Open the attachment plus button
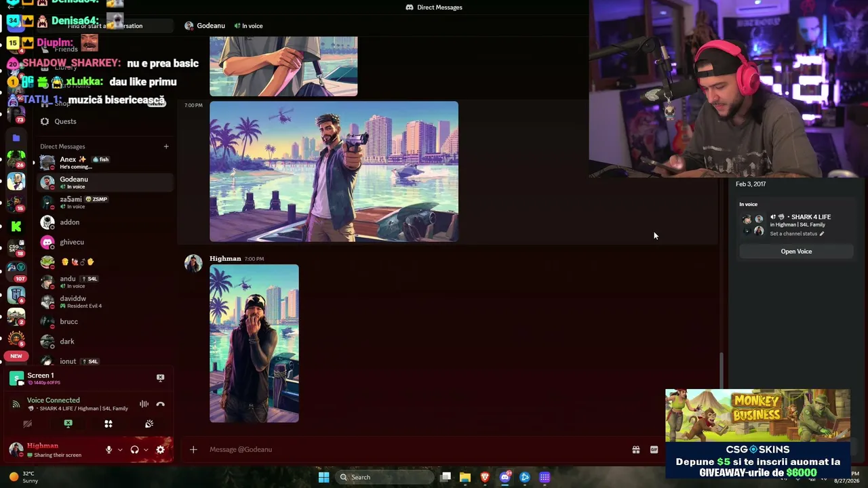The width and height of the screenshot is (868, 488). pyautogui.click(x=193, y=449)
